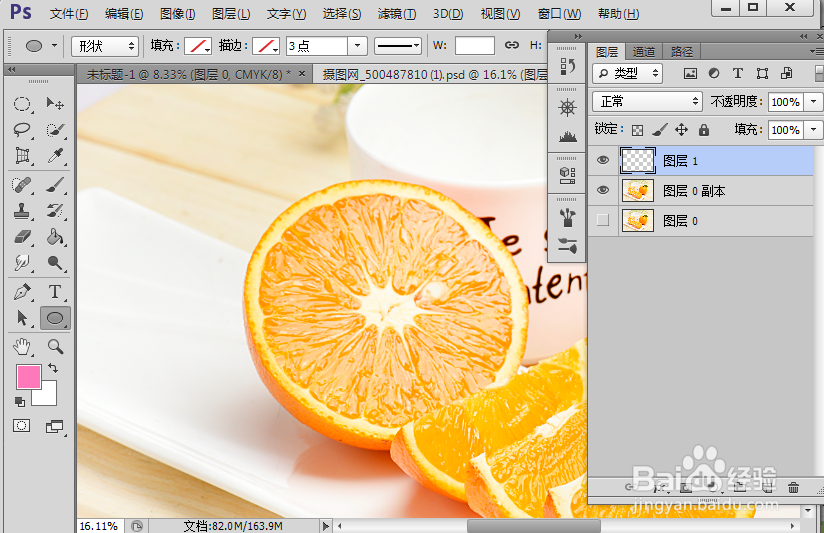Toggle lock position

(x=682, y=130)
